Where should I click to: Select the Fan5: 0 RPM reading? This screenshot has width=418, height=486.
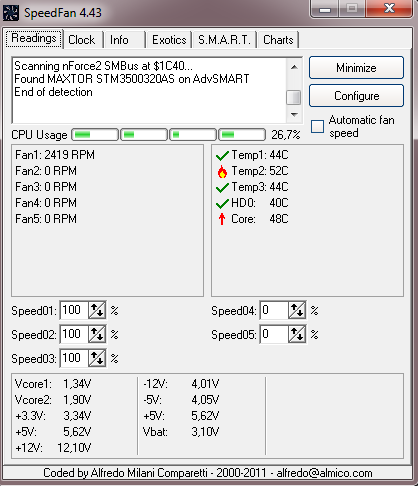[46, 219]
